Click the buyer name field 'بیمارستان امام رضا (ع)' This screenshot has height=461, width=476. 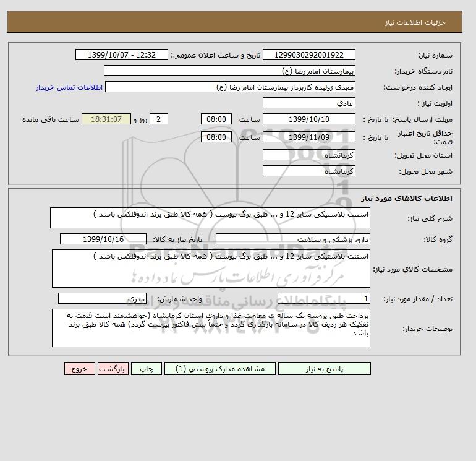pos(229,71)
